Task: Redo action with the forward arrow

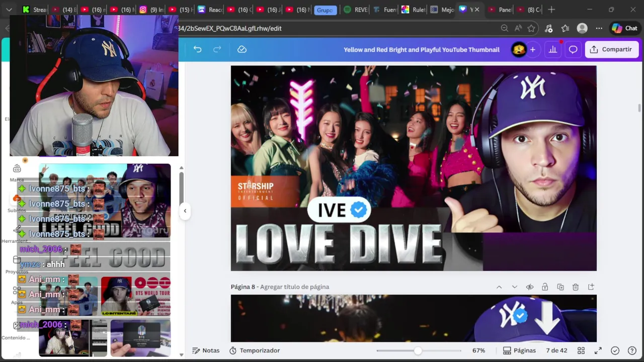Action: [x=217, y=49]
